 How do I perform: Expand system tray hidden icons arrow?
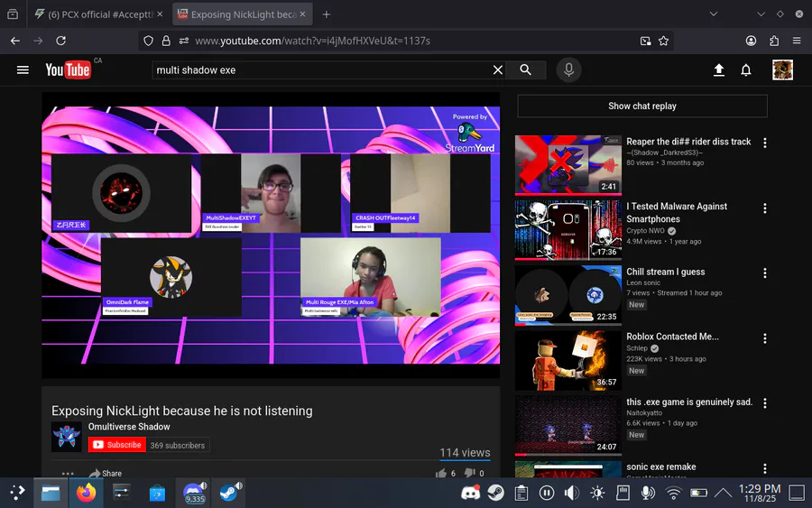point(723,493)
